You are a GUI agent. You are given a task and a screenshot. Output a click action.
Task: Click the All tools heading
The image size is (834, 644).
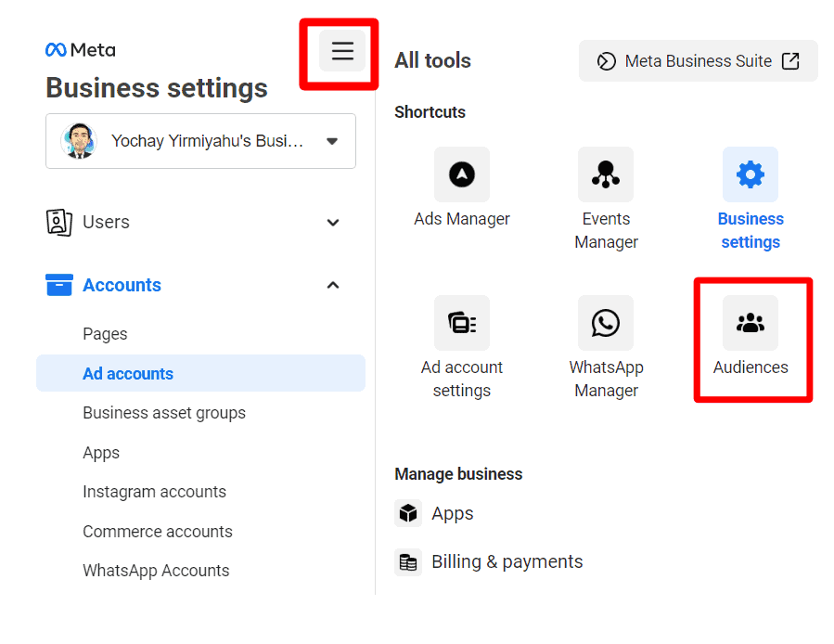tap(432, 60)
